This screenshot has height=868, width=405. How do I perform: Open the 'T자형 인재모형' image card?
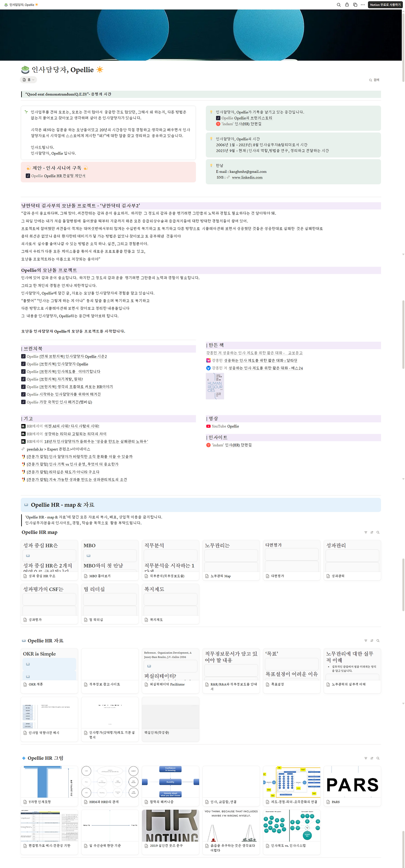tap(49, 786)
